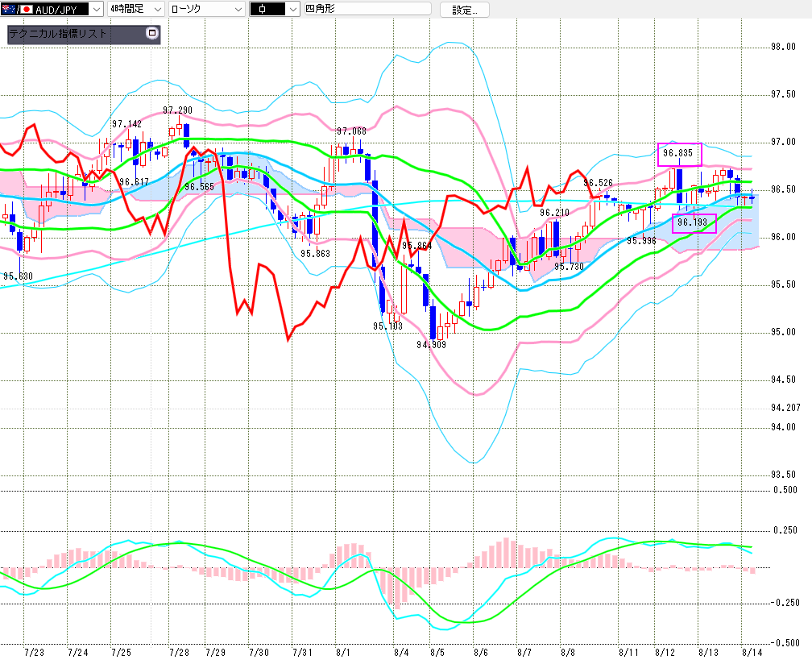Click the 96.565 price label

click(x=199, y=186)
